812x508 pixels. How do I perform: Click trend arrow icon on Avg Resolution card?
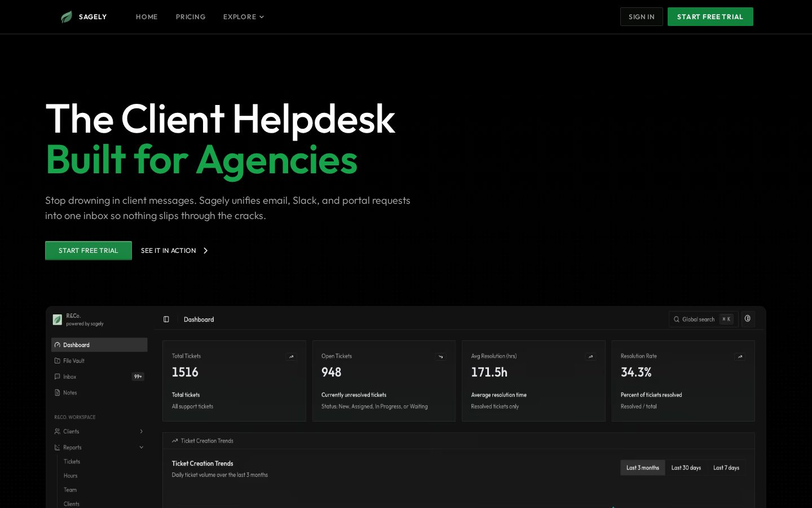pyautogui.click(x=590, y=357)
